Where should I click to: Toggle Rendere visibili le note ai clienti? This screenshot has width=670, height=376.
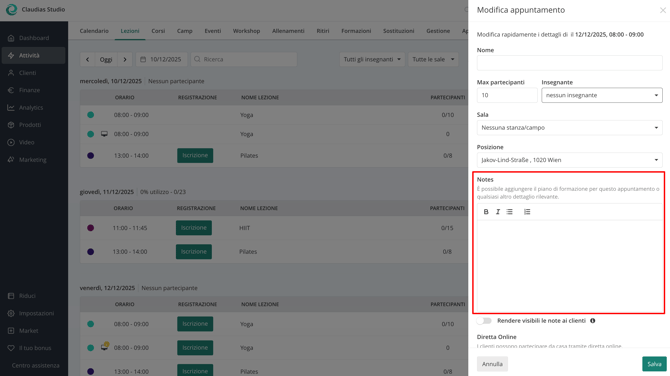[x=484, y=320]
